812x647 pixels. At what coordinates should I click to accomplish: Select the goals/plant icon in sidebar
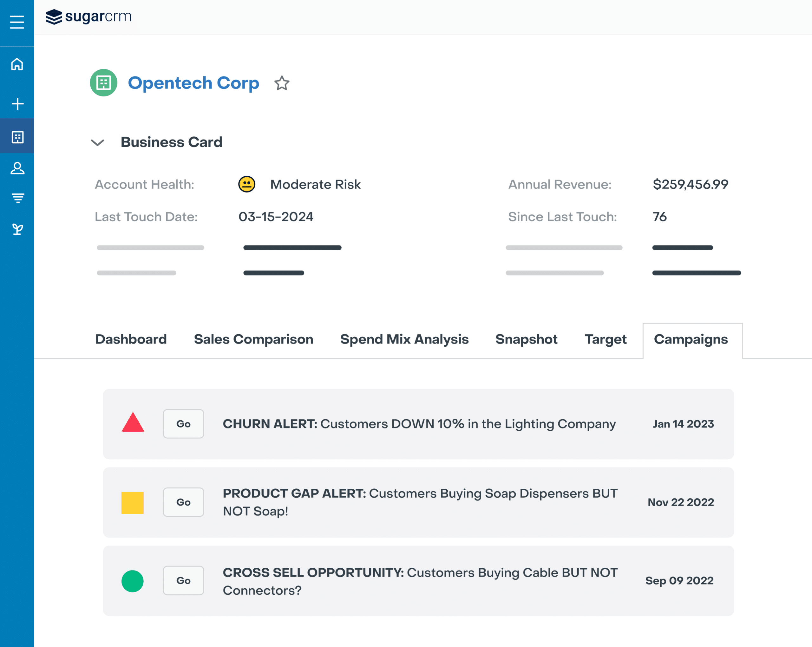tap(17, 228)
